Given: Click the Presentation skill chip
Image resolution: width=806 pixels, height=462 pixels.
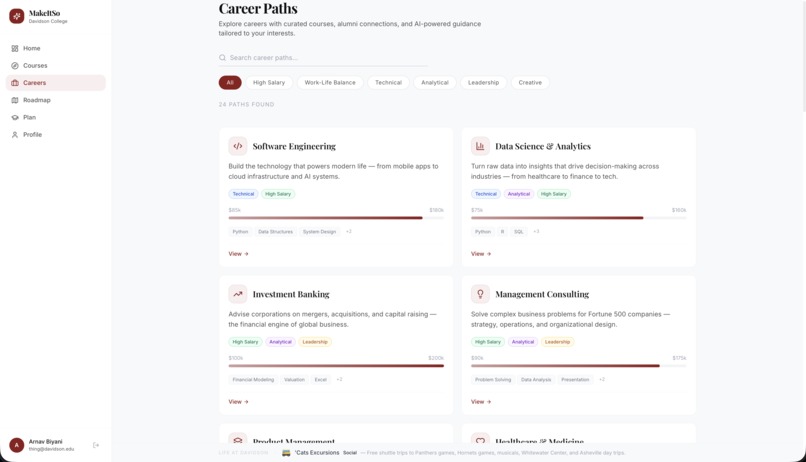Looking at the screenshot, I should tap(575, 380).
